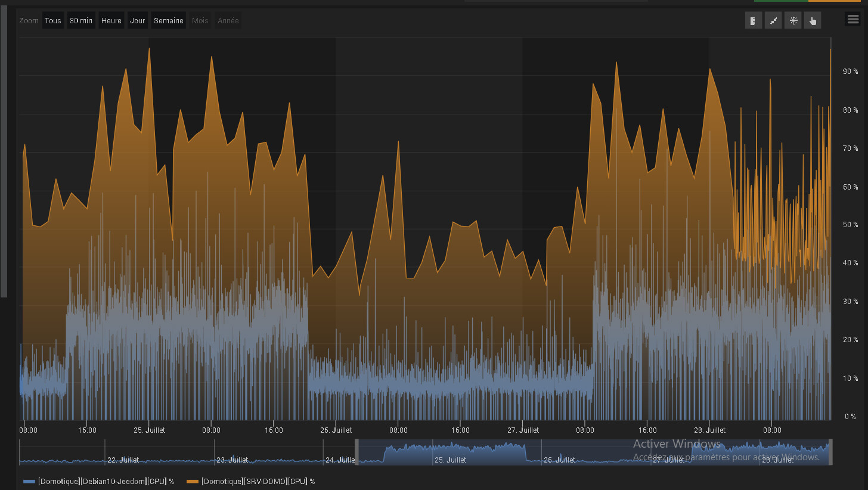Set zoom range to Tous
This screenshot has width=868, height=490.
tap(53, 21)
